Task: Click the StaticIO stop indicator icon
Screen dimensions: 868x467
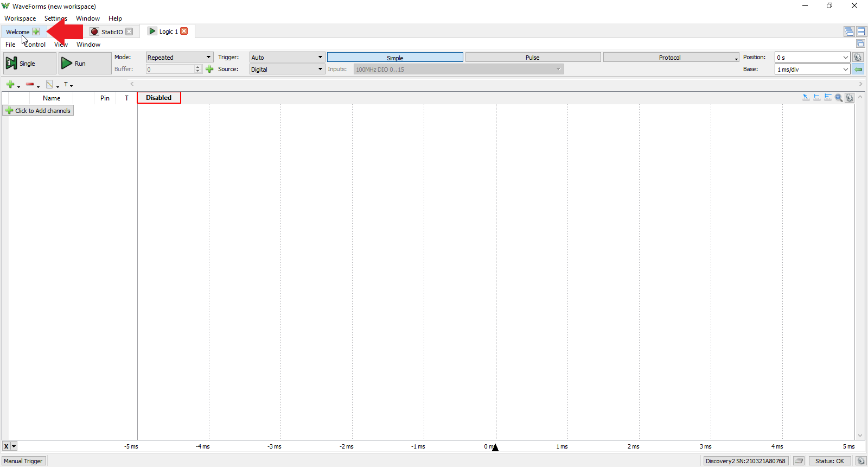Action: tap(94, 31)
